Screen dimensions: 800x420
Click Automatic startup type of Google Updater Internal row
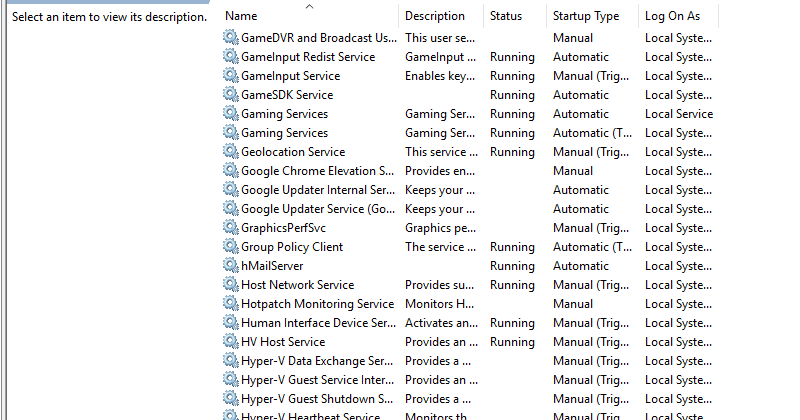coord(581,190)
